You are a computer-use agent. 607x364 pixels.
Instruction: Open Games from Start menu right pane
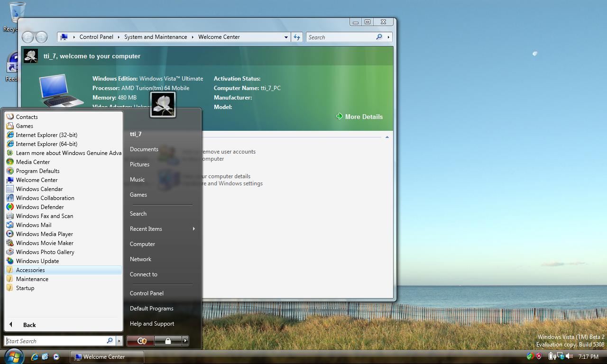pyautogui.click(x=138, y=195)
